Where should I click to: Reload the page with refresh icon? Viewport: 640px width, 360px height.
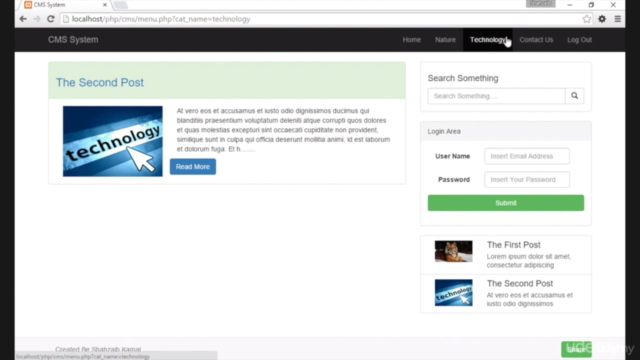pyautogui.click(x=51, y=19)
